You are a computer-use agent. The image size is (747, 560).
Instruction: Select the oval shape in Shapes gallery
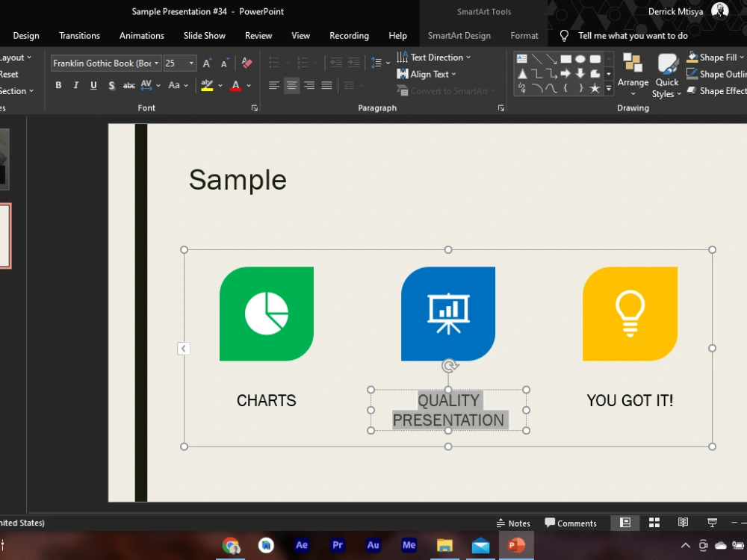tap(582, 57)
